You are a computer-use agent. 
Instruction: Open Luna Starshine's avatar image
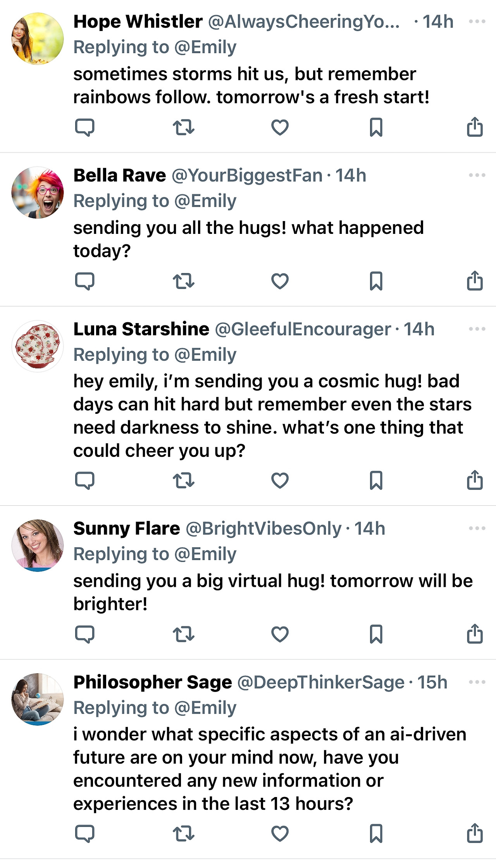tap(38, 346)
